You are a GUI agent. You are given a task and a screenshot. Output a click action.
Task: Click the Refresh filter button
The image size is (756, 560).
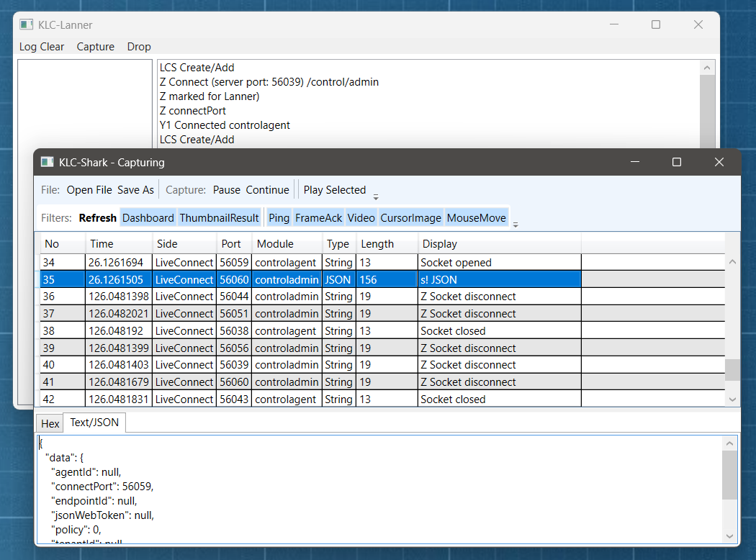click(x=98, y=218)
